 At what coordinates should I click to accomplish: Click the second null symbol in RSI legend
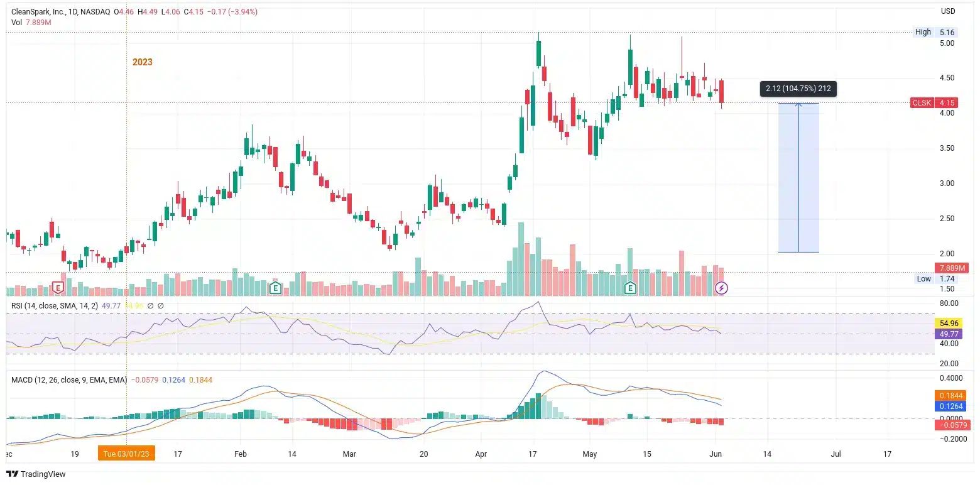[160, 305]
